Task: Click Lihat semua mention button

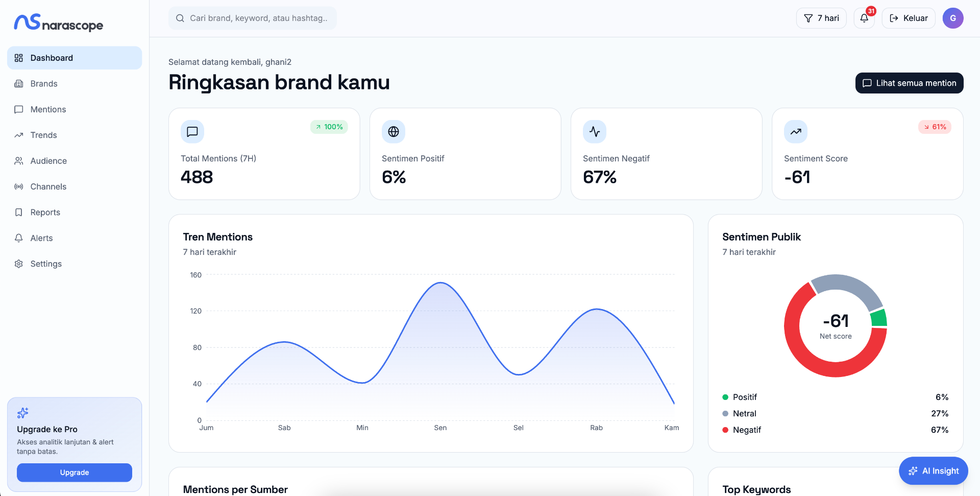Action: coord(909,83)
